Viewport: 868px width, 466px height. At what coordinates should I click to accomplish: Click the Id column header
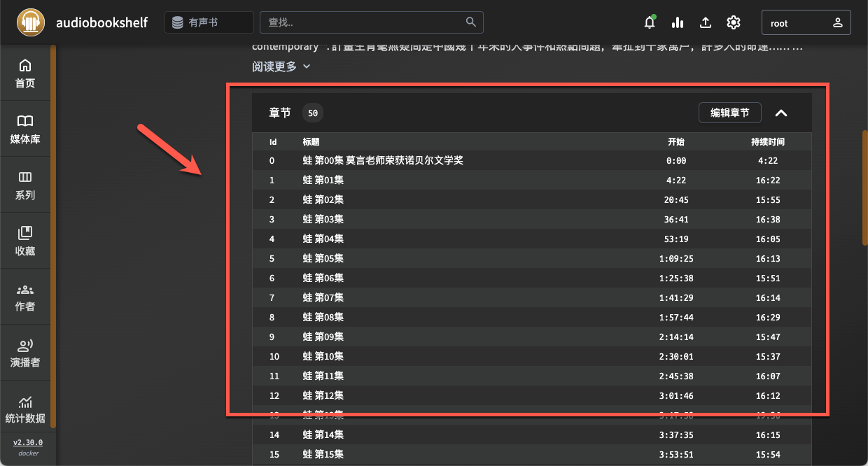click(273, 141)
